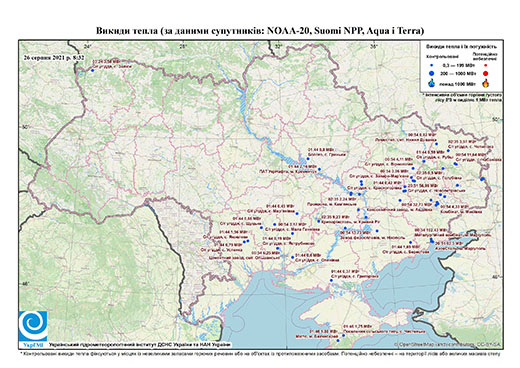
Task: Click the 'понад 1000 МВт' legend label
Action: click(x=457, y=83)
